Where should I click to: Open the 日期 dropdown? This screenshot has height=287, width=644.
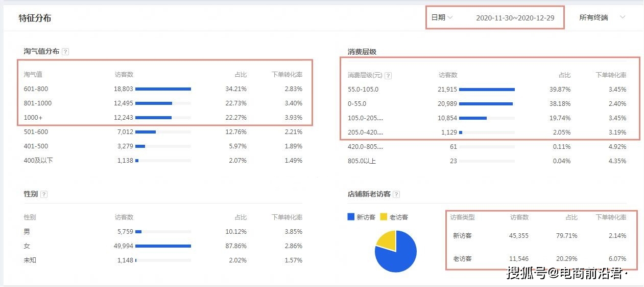[x=442, y=17]
